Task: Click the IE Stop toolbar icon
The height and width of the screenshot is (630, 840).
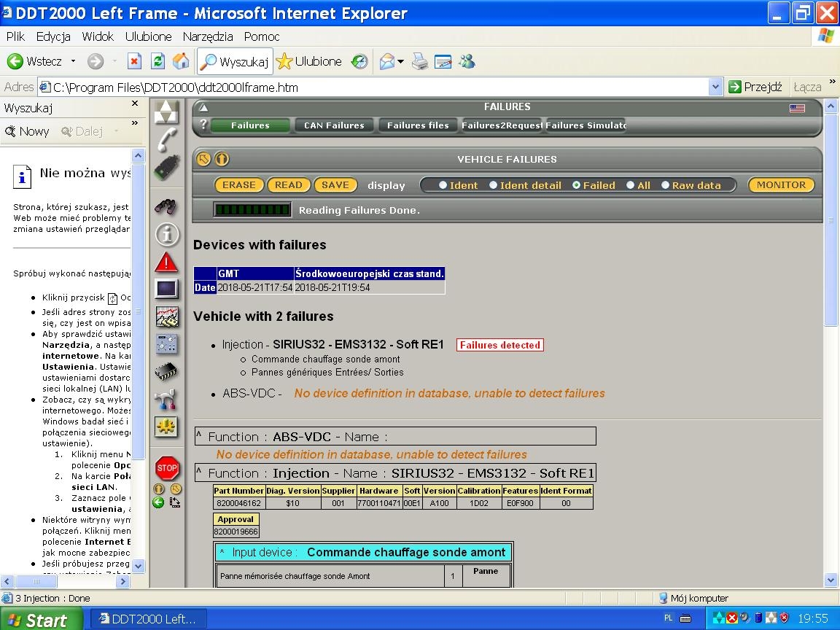Action: click(x=134, y=61)
